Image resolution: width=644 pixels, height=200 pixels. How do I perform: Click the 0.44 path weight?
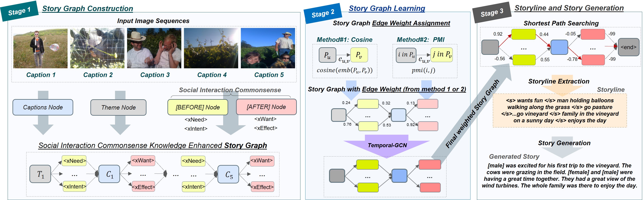(x=544, y=34)
